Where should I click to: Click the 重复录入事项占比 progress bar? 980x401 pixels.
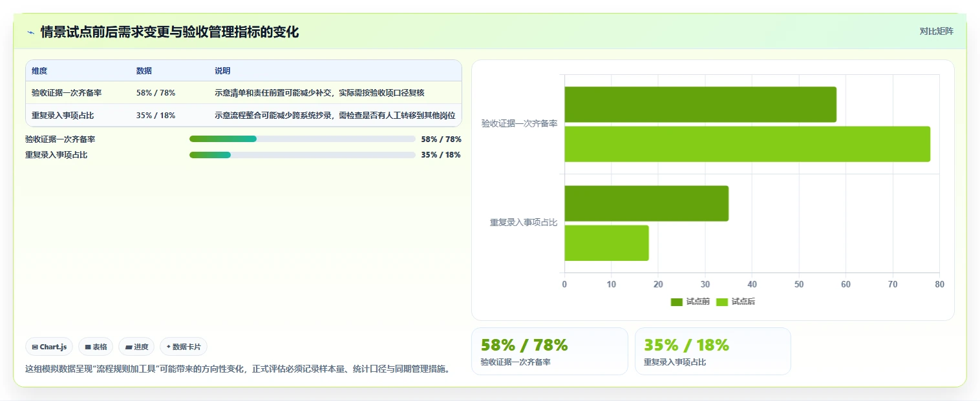(302, 155)
